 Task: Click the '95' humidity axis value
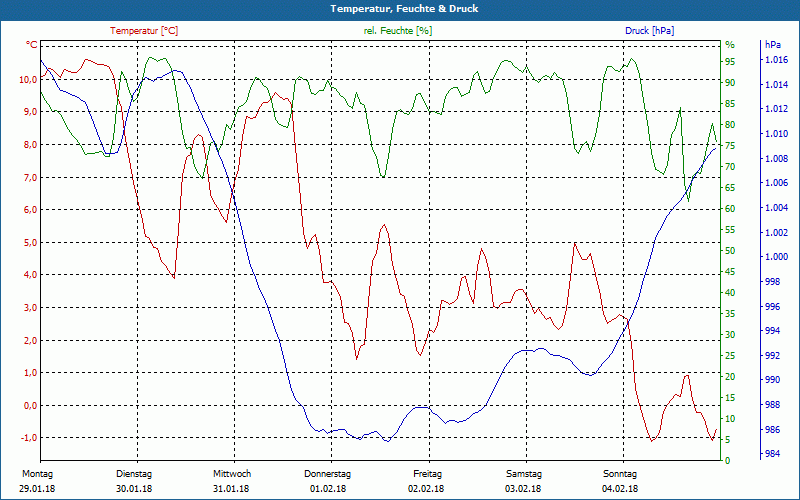(x=730, y=62)
